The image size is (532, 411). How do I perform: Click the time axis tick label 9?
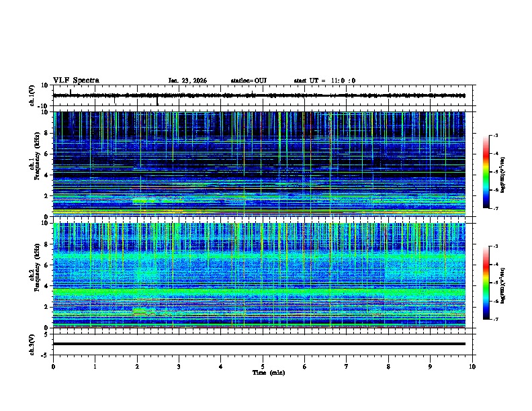coord(430,367)
